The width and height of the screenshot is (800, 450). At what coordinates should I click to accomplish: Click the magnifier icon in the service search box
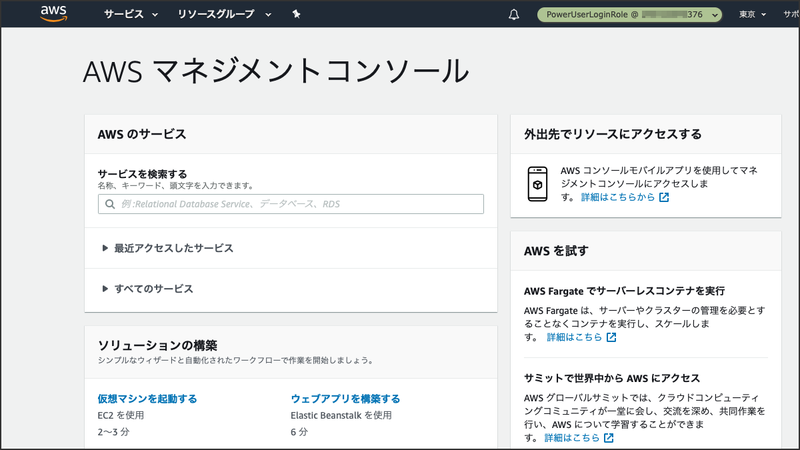110,204
